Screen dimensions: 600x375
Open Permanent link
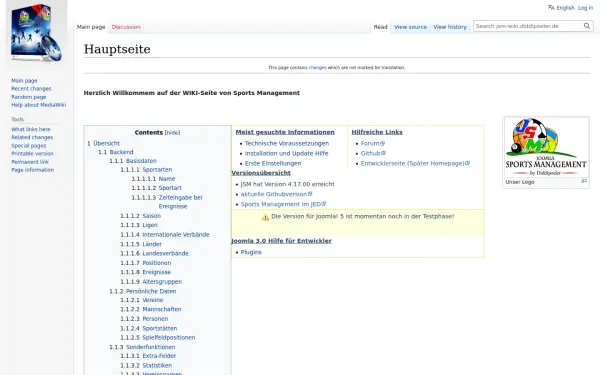[30, 162]
